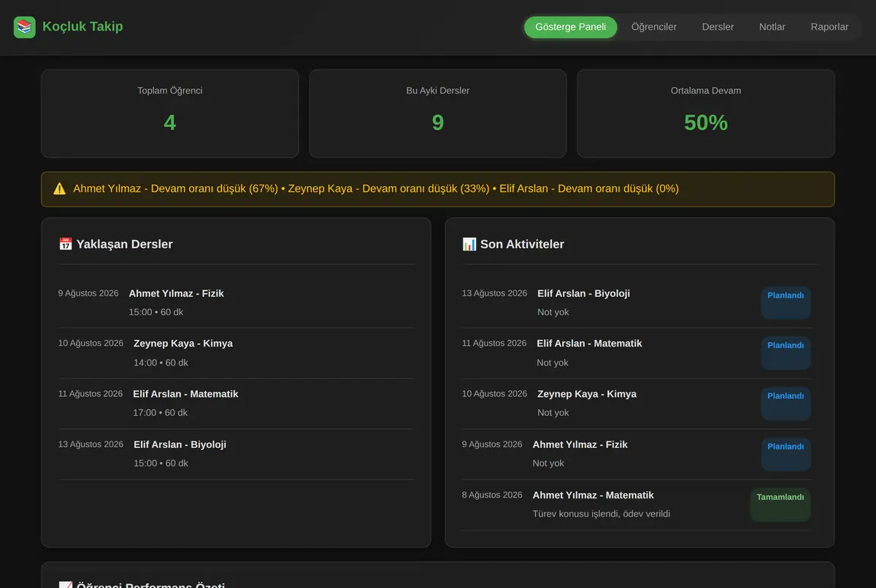
Task: Click the Koçluk Takip book logo icon
Action: 25,28
